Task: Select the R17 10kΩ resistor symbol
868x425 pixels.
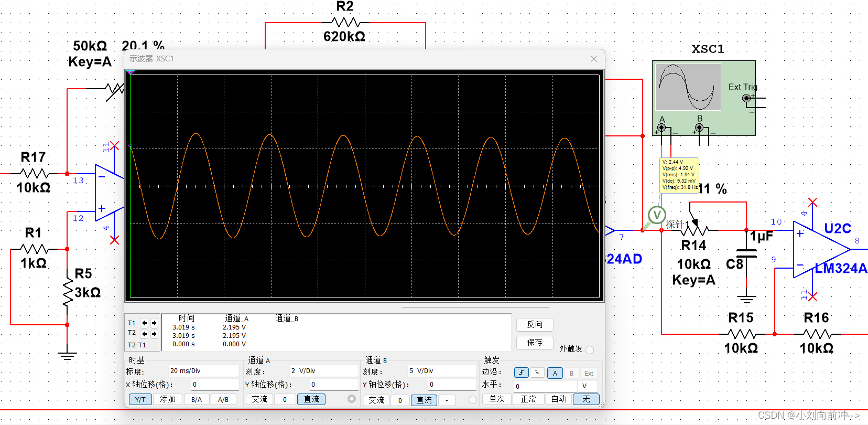Action: pyautogui.click(x=34, y=173)
